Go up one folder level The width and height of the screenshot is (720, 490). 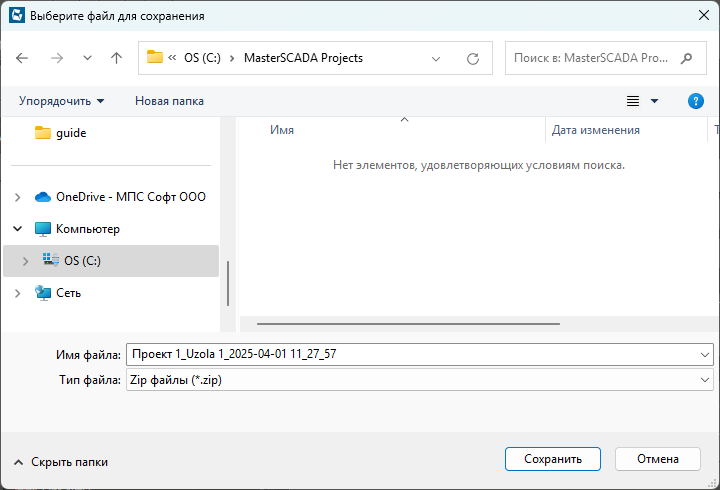[x=117, y=58]
